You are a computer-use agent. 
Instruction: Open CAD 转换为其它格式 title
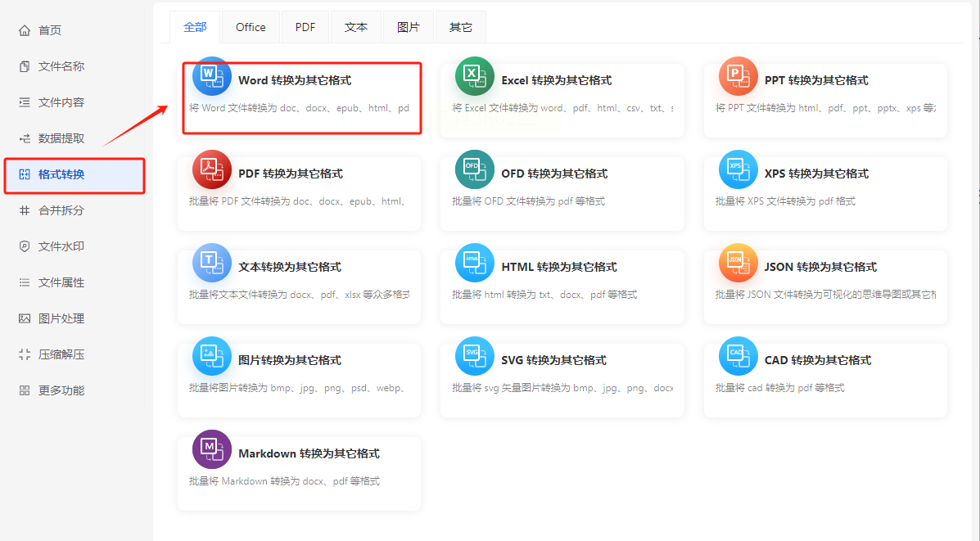[818, 360]
